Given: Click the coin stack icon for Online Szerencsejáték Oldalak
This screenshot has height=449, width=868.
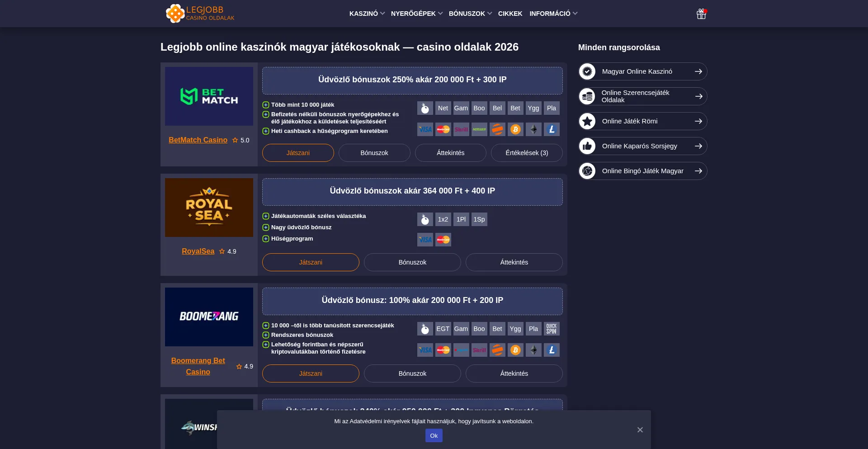Looking at the screenshot, I should pos(587,96).
